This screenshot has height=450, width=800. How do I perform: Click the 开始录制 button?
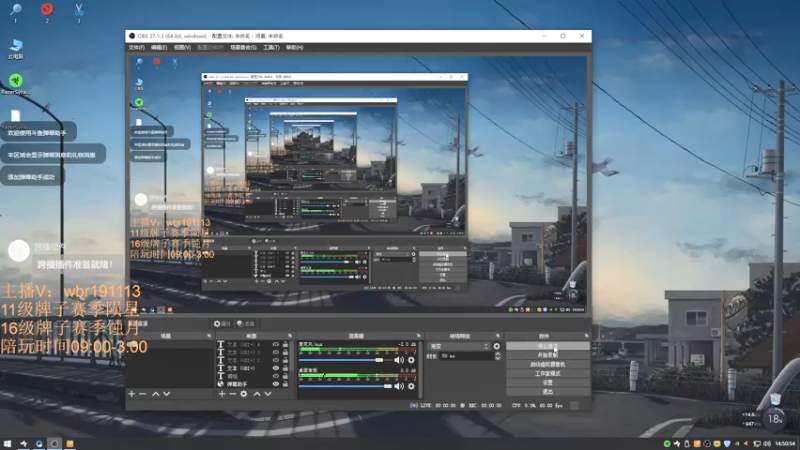click(547, 355)
